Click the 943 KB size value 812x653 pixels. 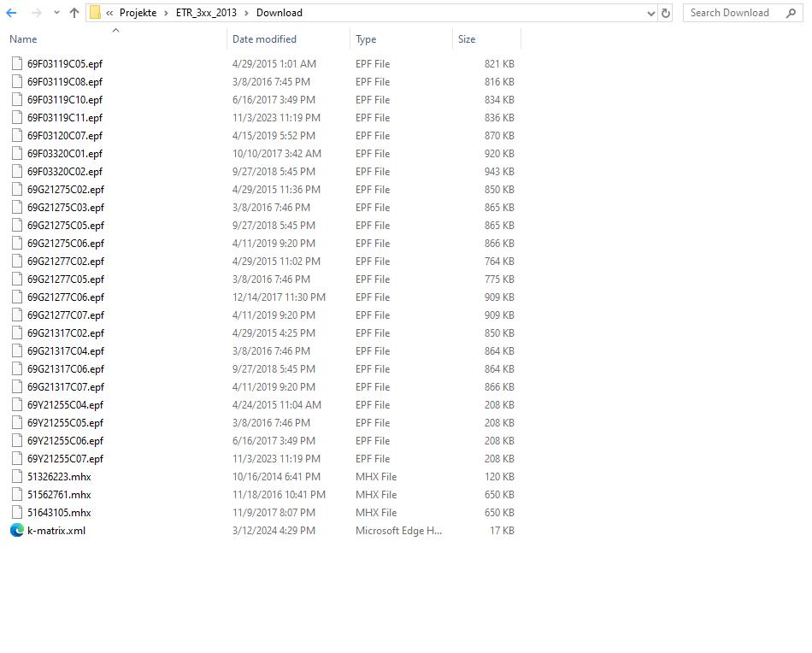[499, 172]
